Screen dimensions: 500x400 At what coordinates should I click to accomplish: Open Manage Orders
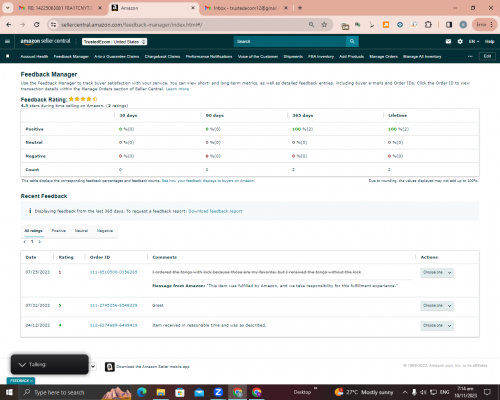point(383,57)
